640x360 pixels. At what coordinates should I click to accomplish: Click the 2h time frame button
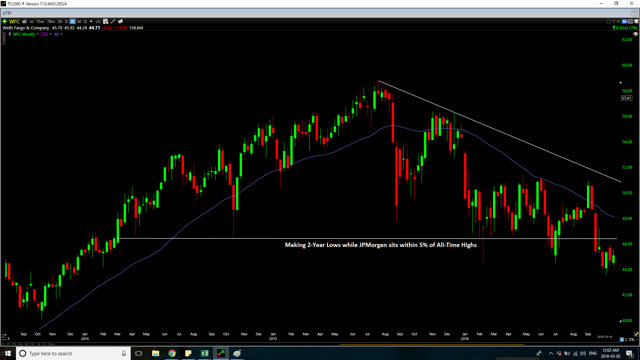point(60,21)
